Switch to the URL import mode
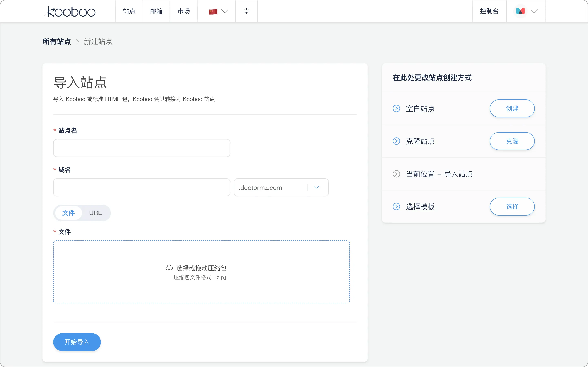This screenshot has height=367, width=588. [x=96, y=213]
